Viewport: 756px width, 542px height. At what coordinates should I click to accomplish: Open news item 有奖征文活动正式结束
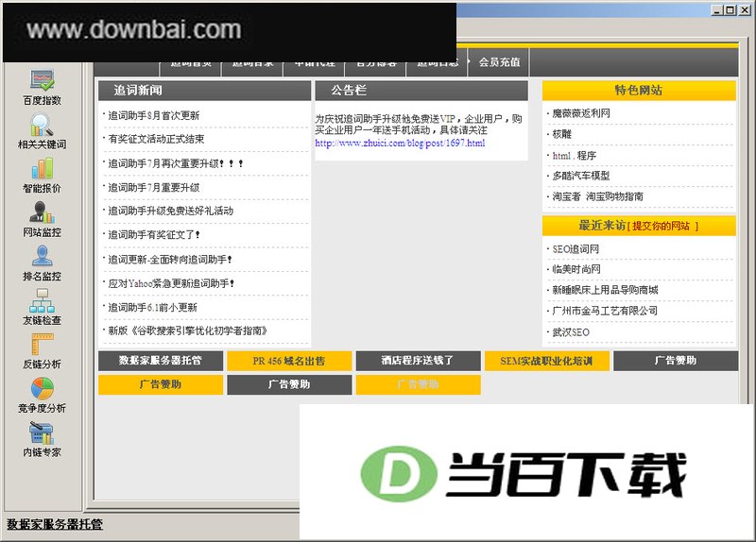tap(156, 139)
